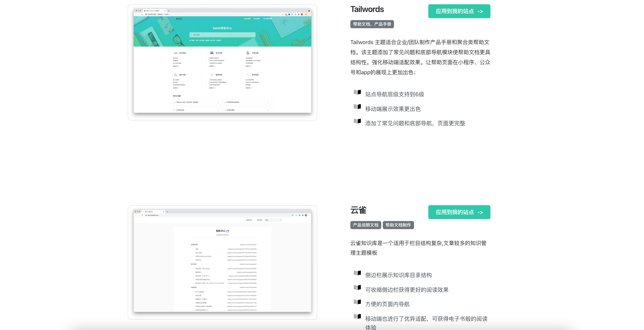Image resolution: width=644 pixels, height=330 pixels.
Task: Click the 站点导航层级支持到6级 feature text
Action: click(395, 94)
